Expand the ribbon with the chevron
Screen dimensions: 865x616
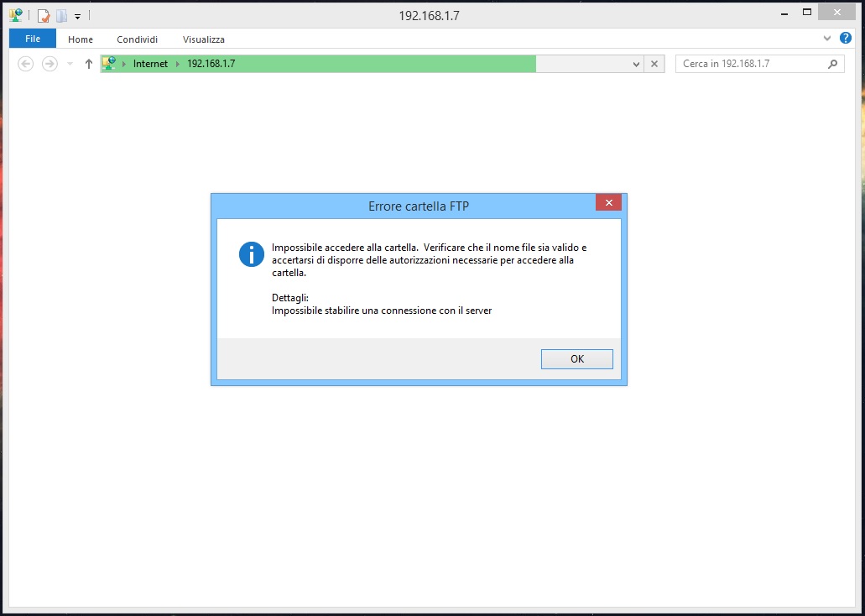click(827, 38)
